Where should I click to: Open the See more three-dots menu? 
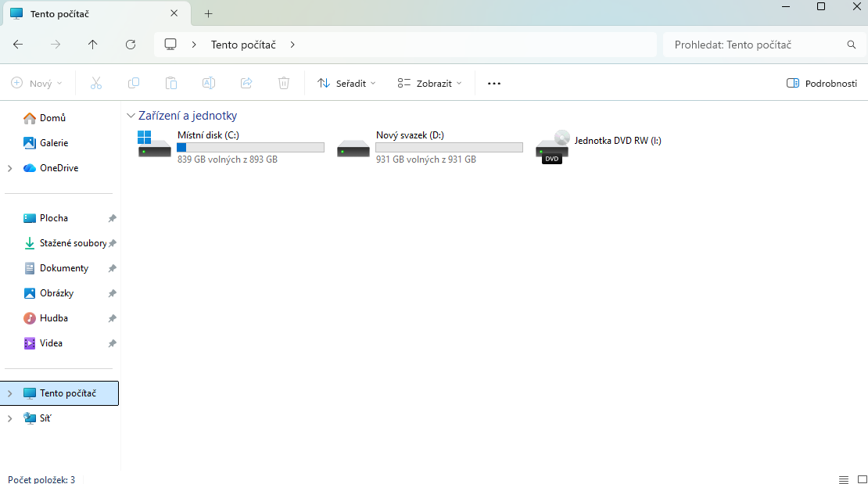pyautogui.click(x=493, y=83)
